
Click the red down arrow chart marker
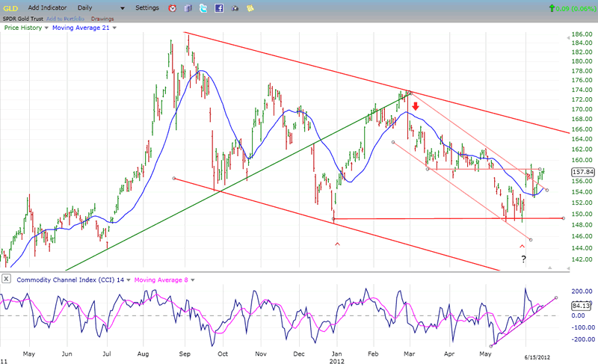415,106
